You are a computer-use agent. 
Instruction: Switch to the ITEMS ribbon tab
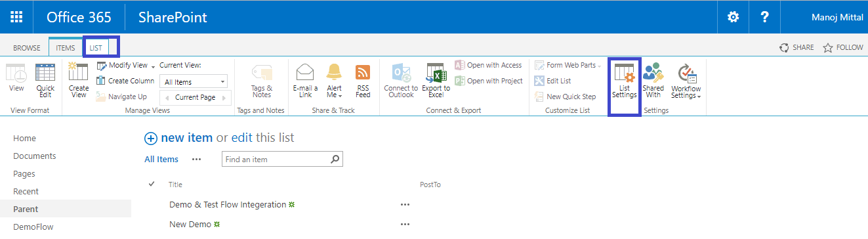coord(65,48)
